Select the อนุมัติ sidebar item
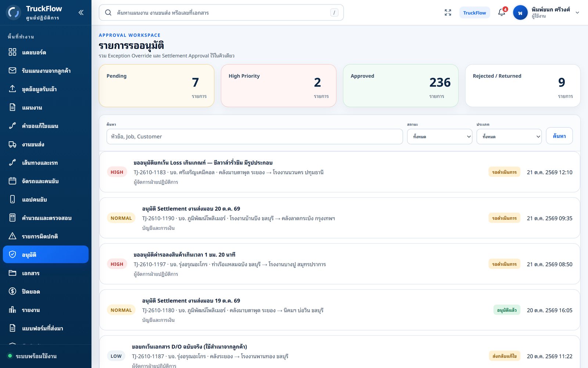The image size is (588, 368). click(x=46, y=255)
